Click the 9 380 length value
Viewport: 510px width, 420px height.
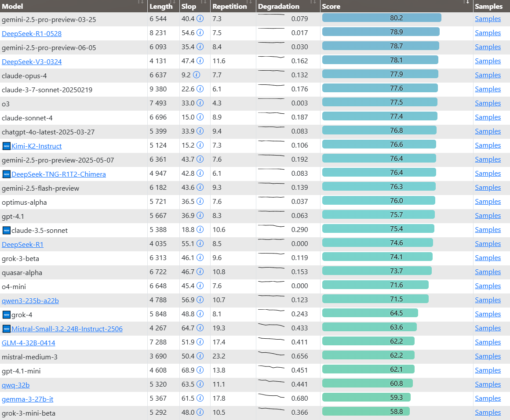[158, 89]
